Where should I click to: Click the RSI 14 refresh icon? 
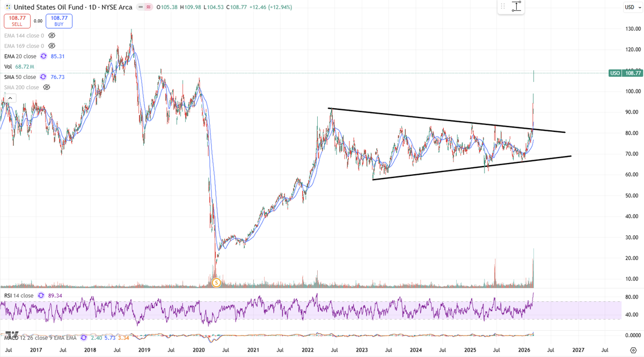tap(40, 295)
